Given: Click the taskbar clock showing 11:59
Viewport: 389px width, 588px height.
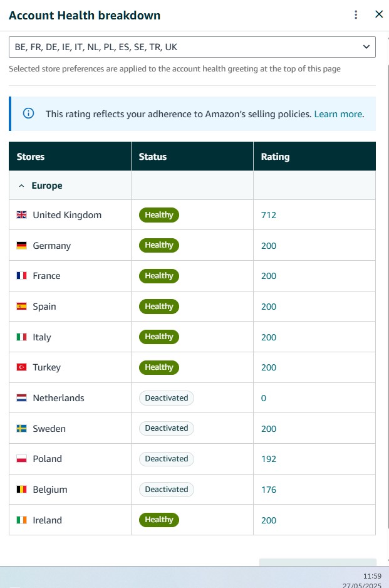Looking at the screenshot, I should [x=372, y=576].
